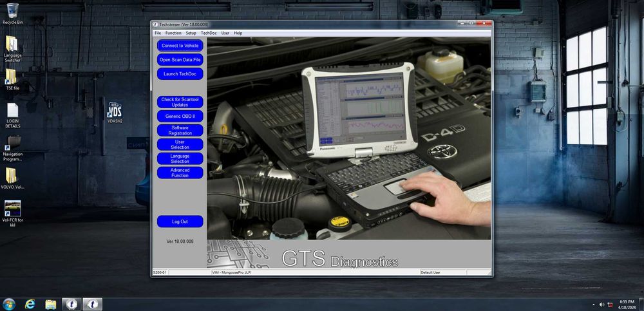
Task: Select the TSE file folder icon
Action: (x=12, y=79)
